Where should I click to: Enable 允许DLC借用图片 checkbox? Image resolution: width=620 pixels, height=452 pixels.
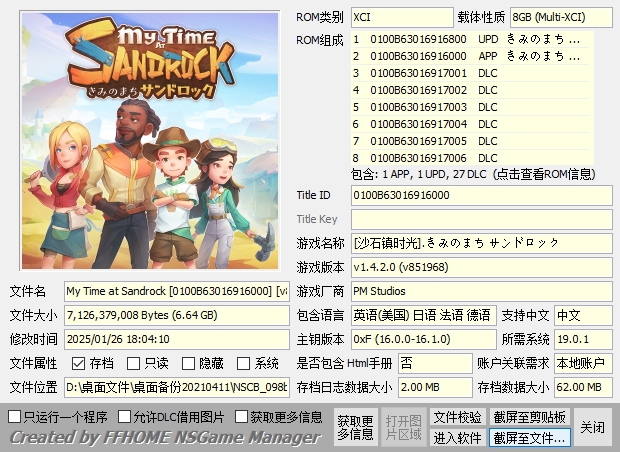(125, 416)
